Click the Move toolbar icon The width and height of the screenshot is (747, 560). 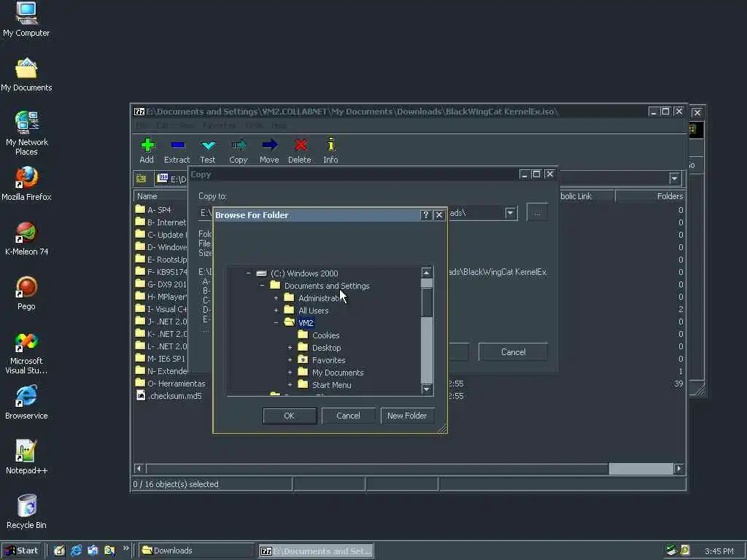269,149
